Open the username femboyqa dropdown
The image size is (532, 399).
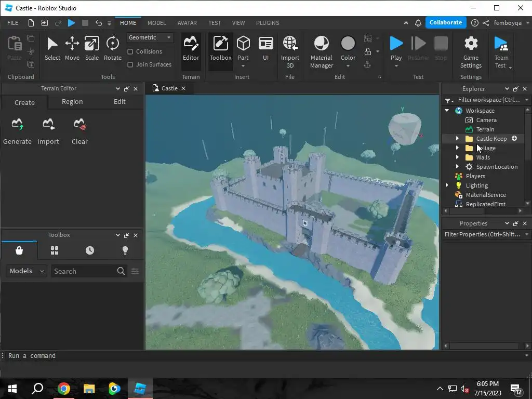tap(528, 23)
